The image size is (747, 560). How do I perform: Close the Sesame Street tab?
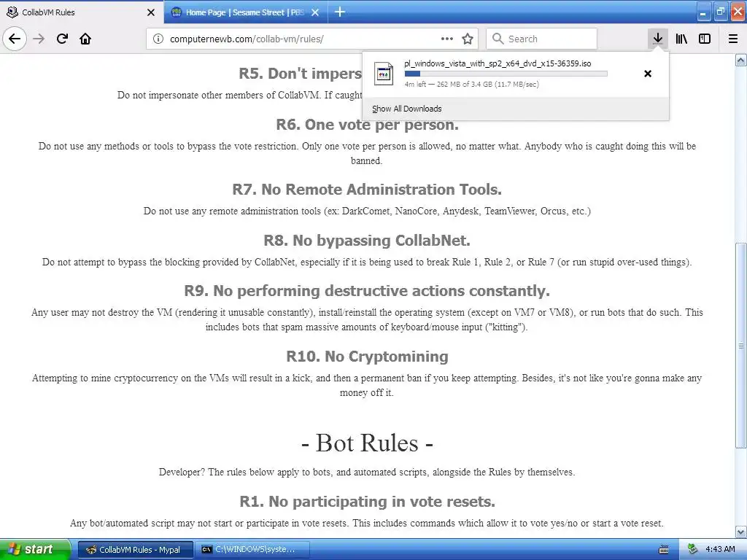[x=315, y=12]
